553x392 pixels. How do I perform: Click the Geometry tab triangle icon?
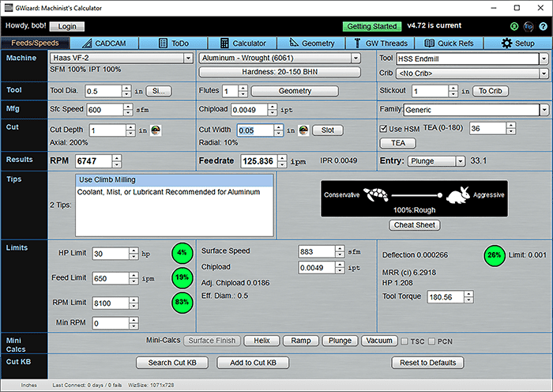(294, 43)
